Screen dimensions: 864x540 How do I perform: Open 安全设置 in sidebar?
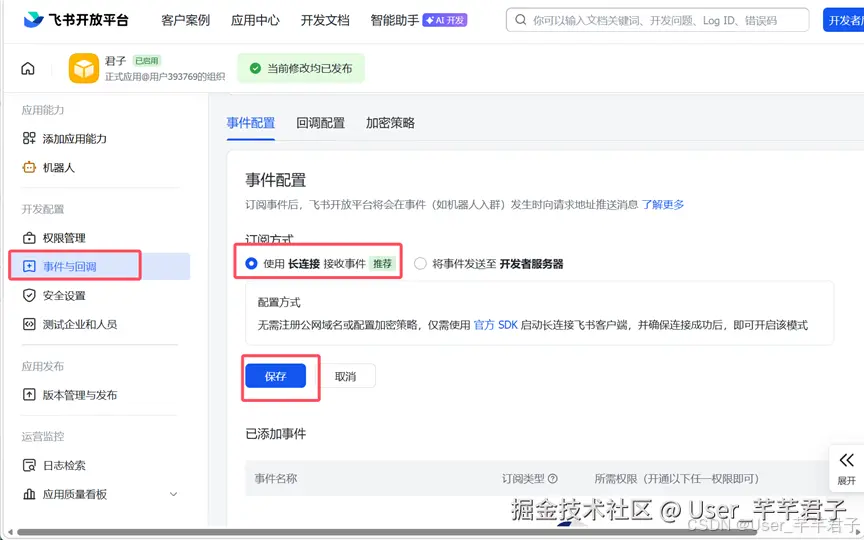pos(64,295)
